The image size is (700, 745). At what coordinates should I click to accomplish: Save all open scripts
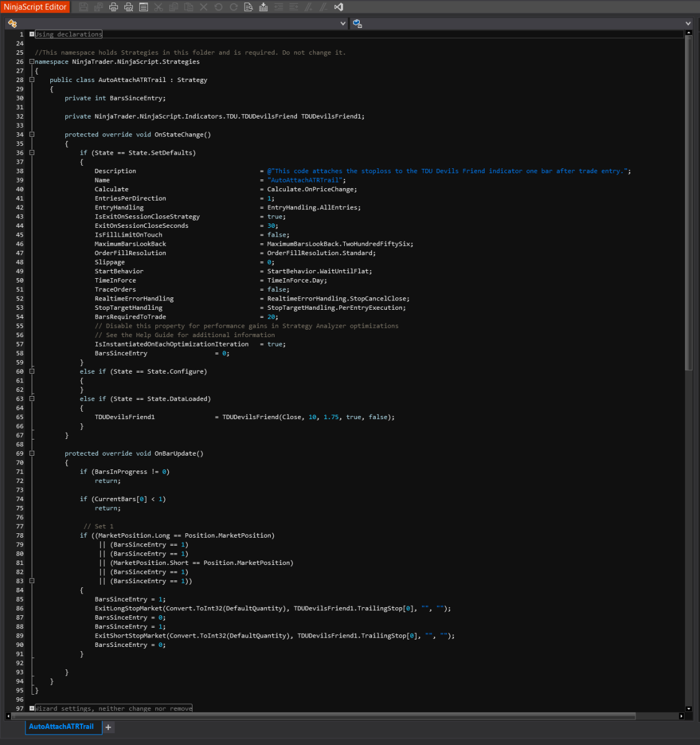tap(98, 7)
